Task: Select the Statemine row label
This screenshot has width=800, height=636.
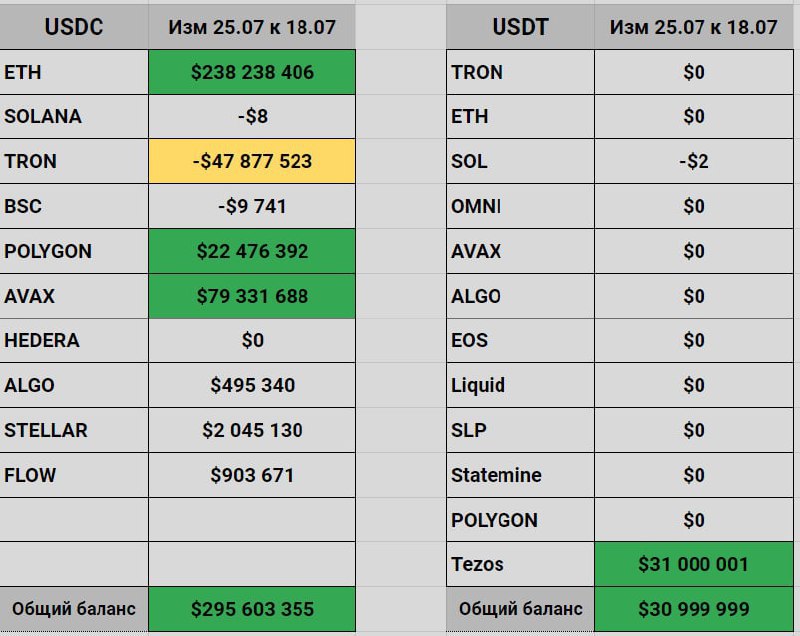Action: pyautogui.click(x=496, y=475)
